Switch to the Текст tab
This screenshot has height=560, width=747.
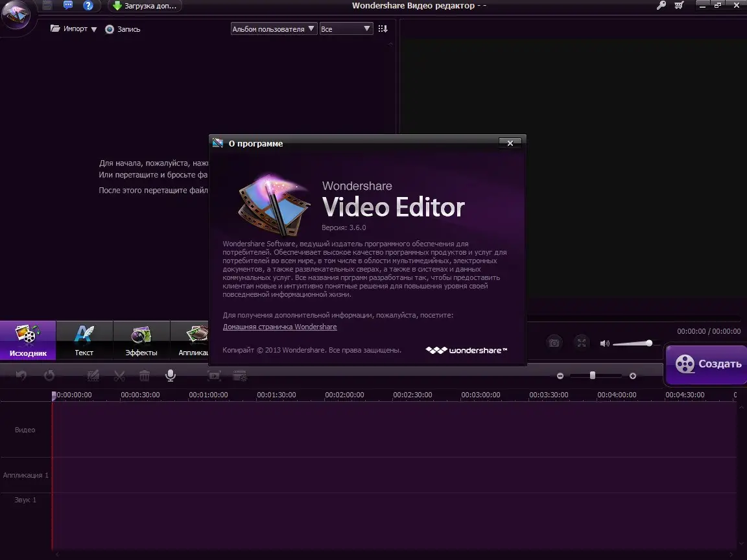coord(84,340)
